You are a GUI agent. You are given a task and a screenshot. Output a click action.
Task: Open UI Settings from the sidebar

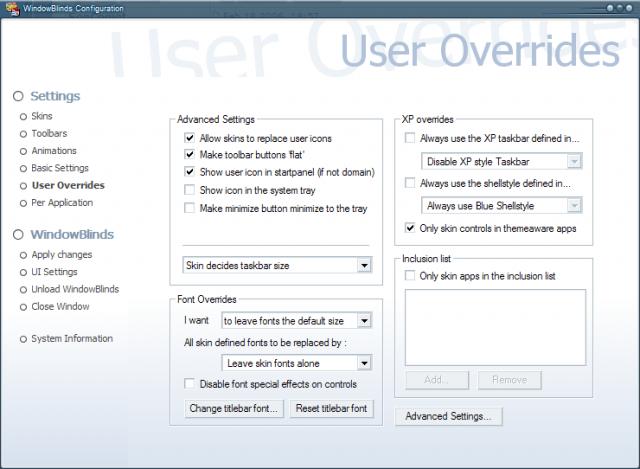(x=54, y=272)
